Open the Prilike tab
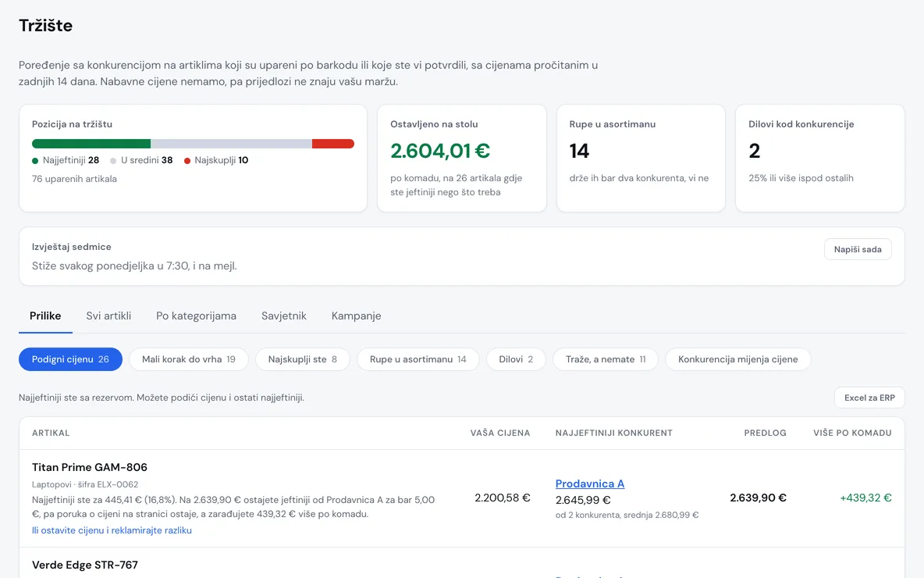 (45, 316)
